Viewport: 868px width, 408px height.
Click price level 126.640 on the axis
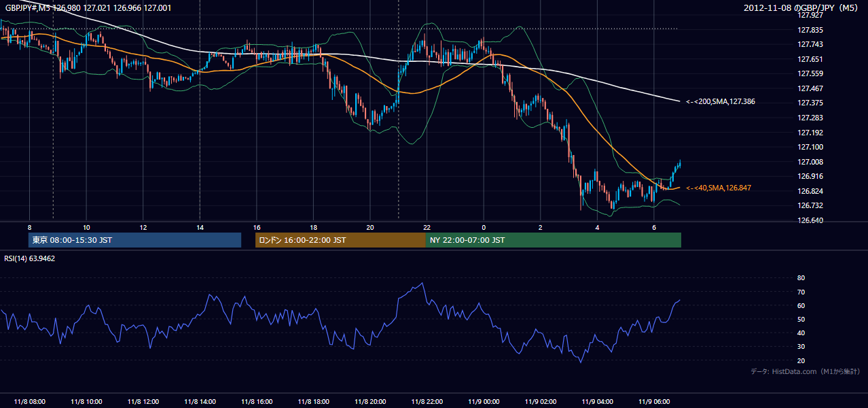coord(810,220)
